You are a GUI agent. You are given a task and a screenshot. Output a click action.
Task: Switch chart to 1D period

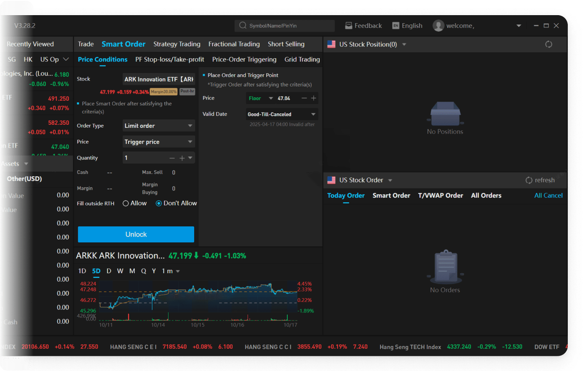(x=82, y=271)
